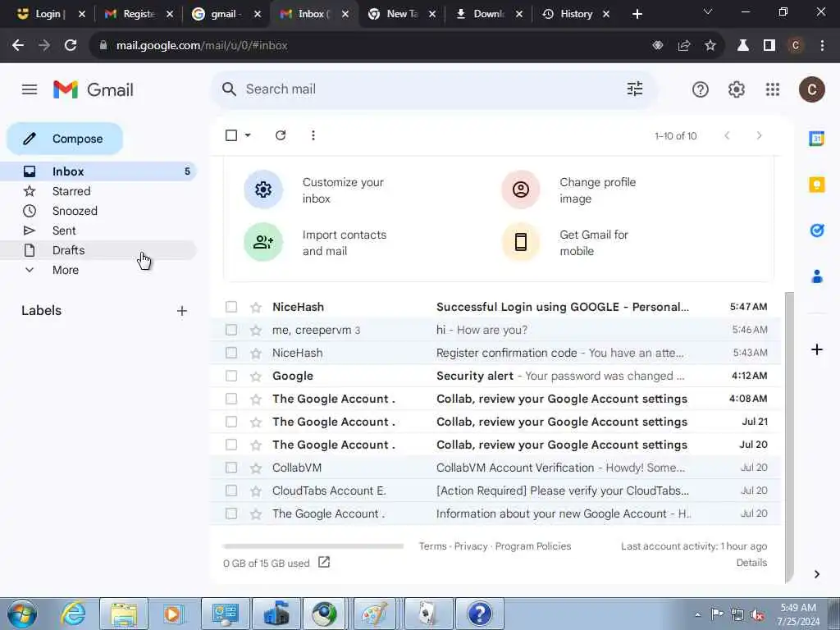Check the 'me, creepervm' email checkbox
The image size is (840, 630).
click(x=231, y=330)
